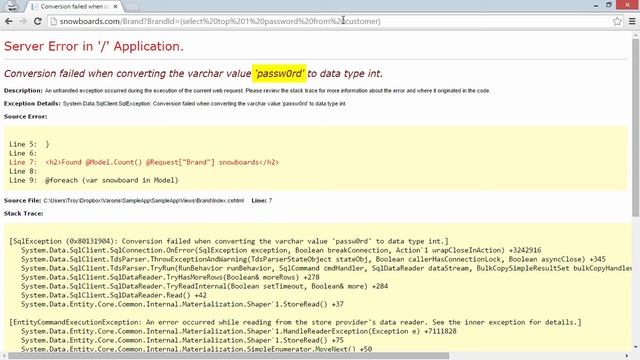The height and width of the screenshot is (360, 640).
Task: Reload the page with the refresh icon
Action: [x=38, y=21]
